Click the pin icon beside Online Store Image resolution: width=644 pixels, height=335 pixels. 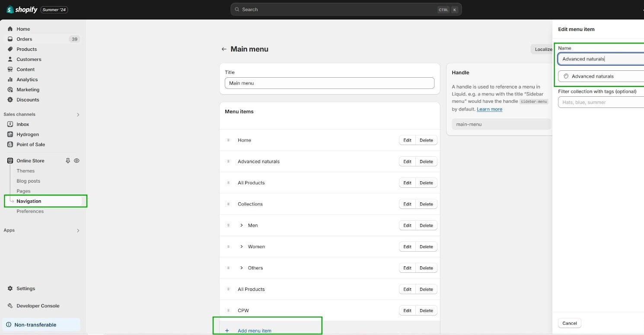[68, 161]
